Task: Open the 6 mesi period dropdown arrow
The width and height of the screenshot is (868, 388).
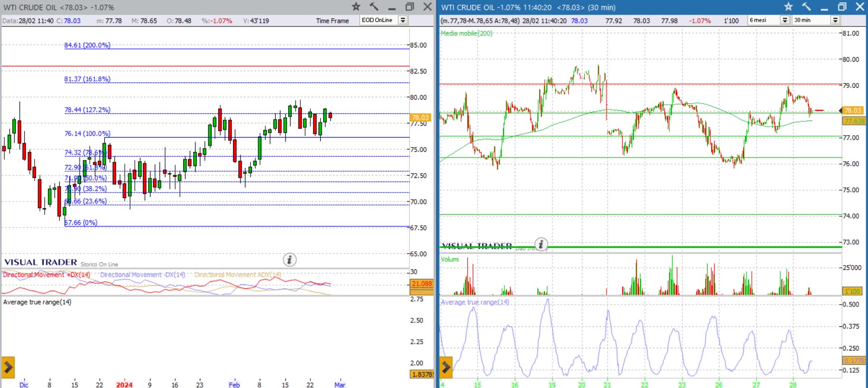Action: 785,20
